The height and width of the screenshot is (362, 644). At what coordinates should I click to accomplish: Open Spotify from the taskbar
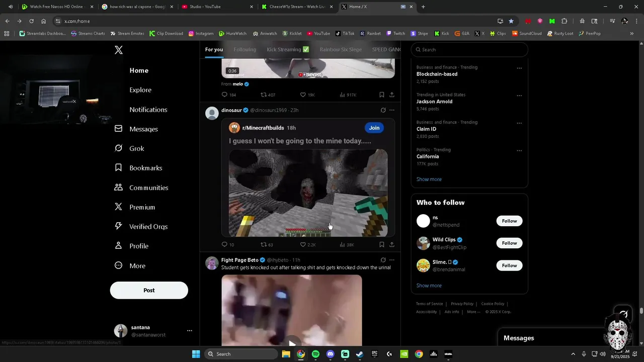[x=315, y=354]
